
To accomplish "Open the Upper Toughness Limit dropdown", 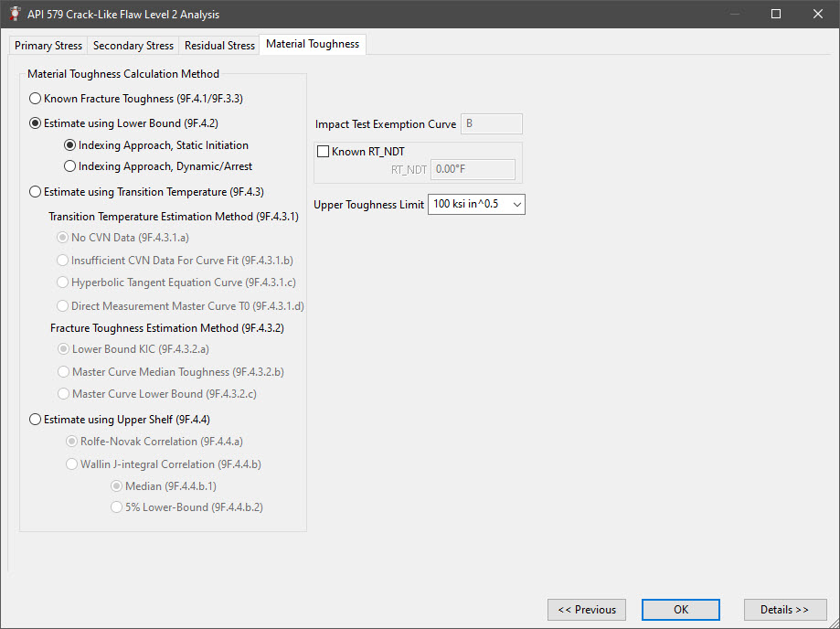I will 476,204.
